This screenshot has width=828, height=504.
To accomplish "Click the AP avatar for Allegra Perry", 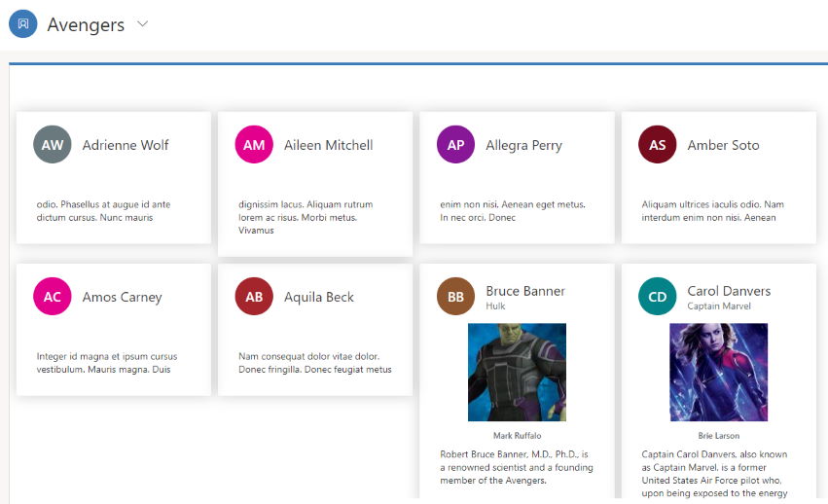I will [x=455, y=144].
